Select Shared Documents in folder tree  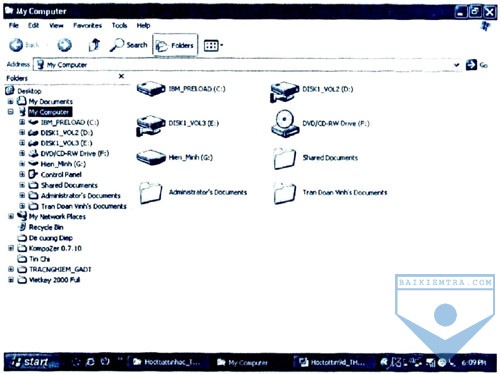(x=69, y=185)
